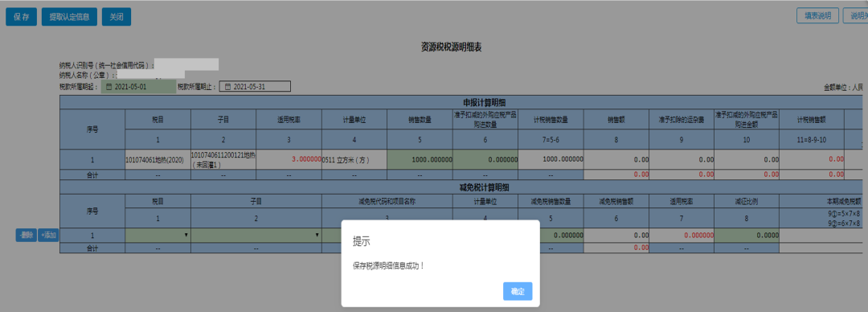Click 减免税销售数量 field showing 0.000000
Screen dimensions: 868x312
point(551,235)
